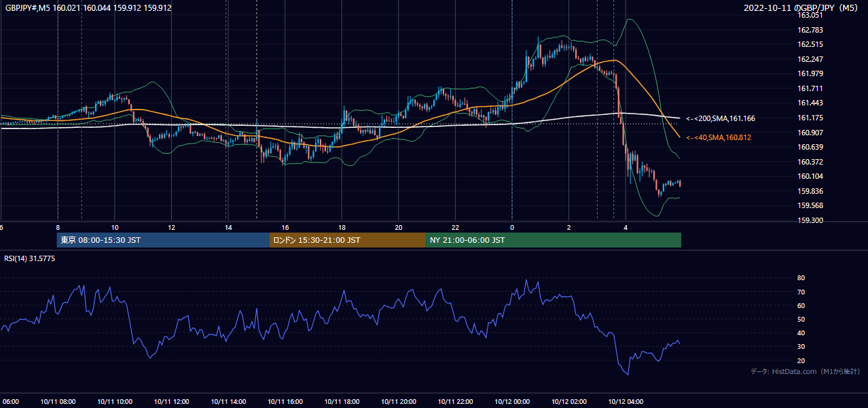The image size is (868, 408).
Task: Click the GBPJPY#,M5 OHLC header text
Action: point(88,8)
